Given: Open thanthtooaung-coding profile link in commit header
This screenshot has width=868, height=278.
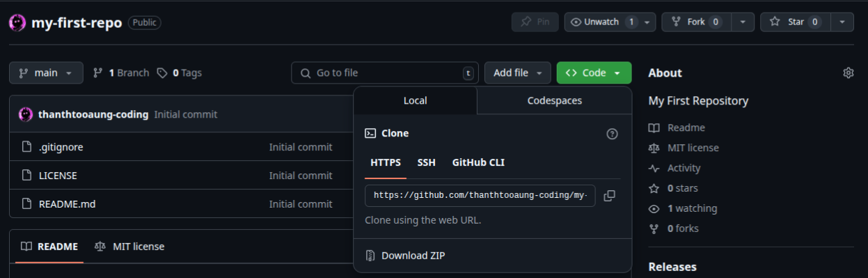Looking at the screenshot, I should [x=93, y=114].
